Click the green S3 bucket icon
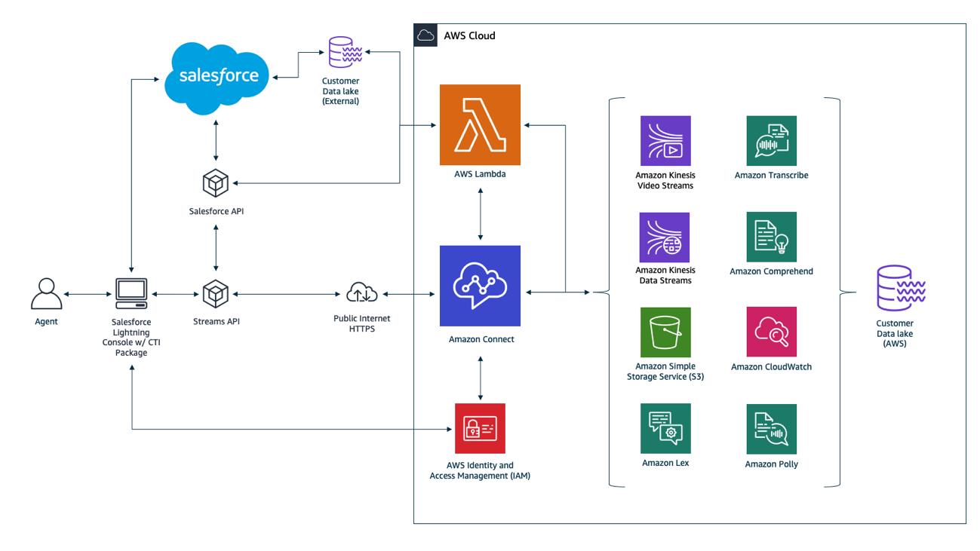 [665, 332]
